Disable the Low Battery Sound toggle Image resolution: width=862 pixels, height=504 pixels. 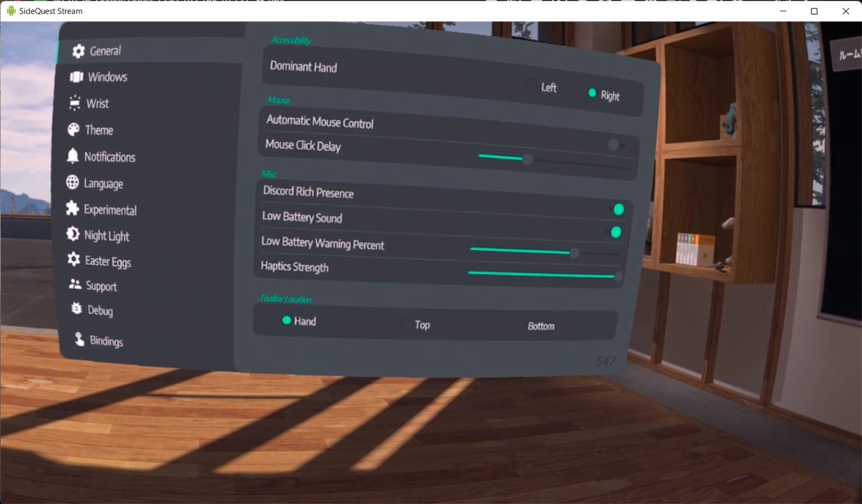click(x=616, y=232)
